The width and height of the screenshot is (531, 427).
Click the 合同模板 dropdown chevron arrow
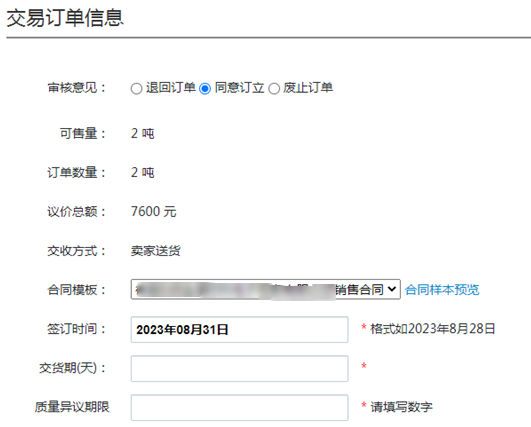[391, 289]
